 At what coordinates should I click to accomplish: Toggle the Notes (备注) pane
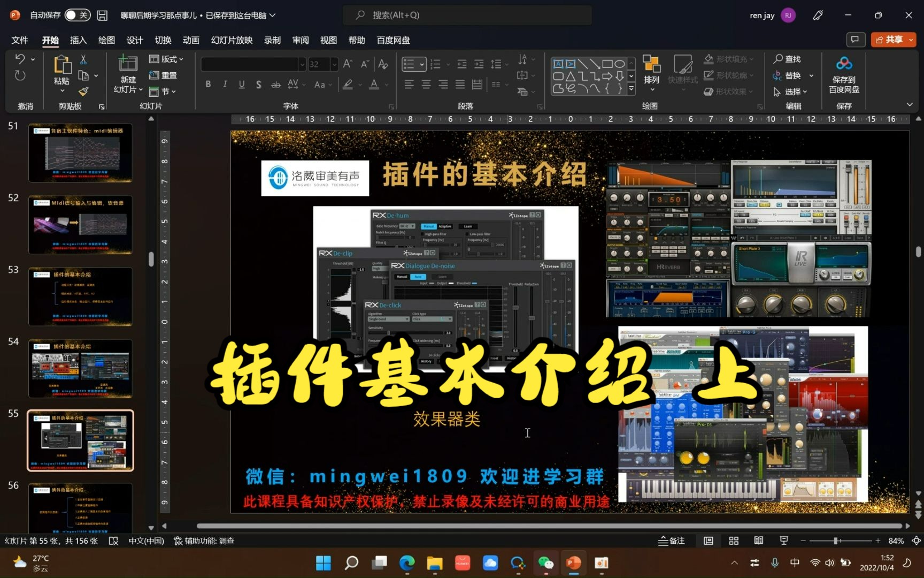point(671,541)
